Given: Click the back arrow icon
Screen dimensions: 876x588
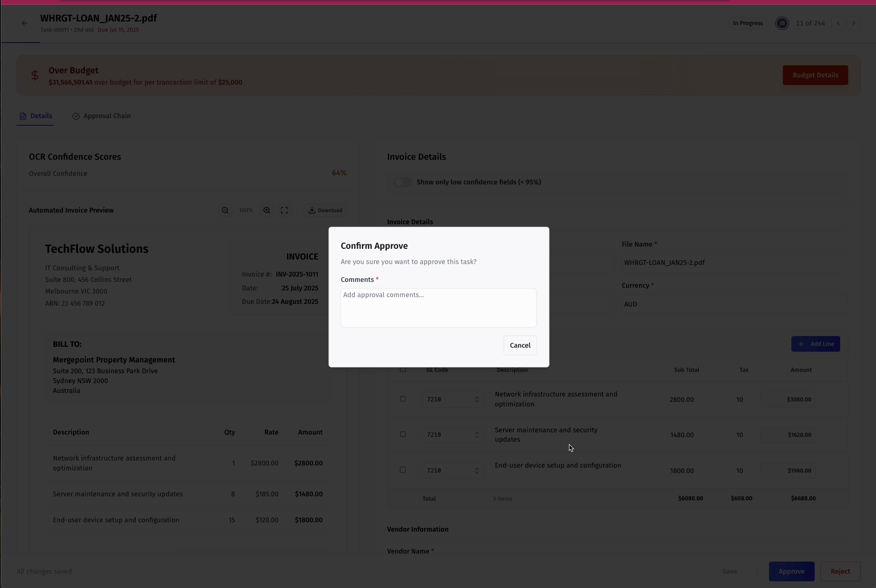Looking at the screenshot, I should coord(25,23).
